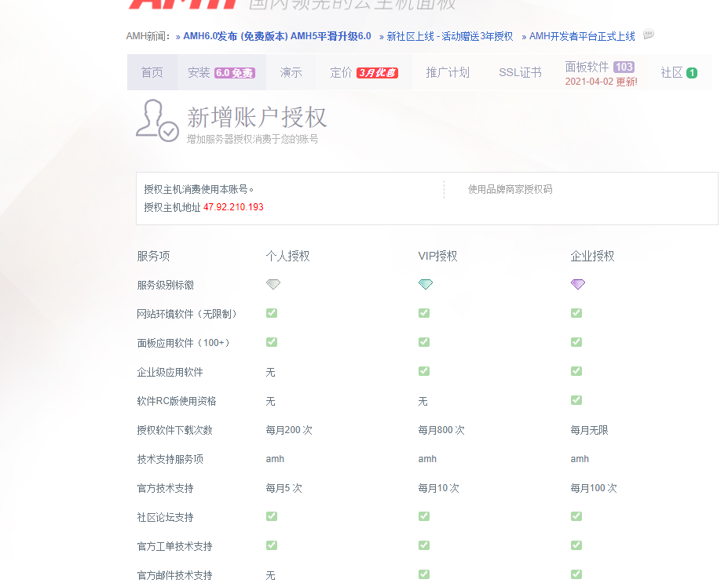The image size is (728, 583).
Task: Open the 首页 navigation tab
Action: tap(152, 73)
